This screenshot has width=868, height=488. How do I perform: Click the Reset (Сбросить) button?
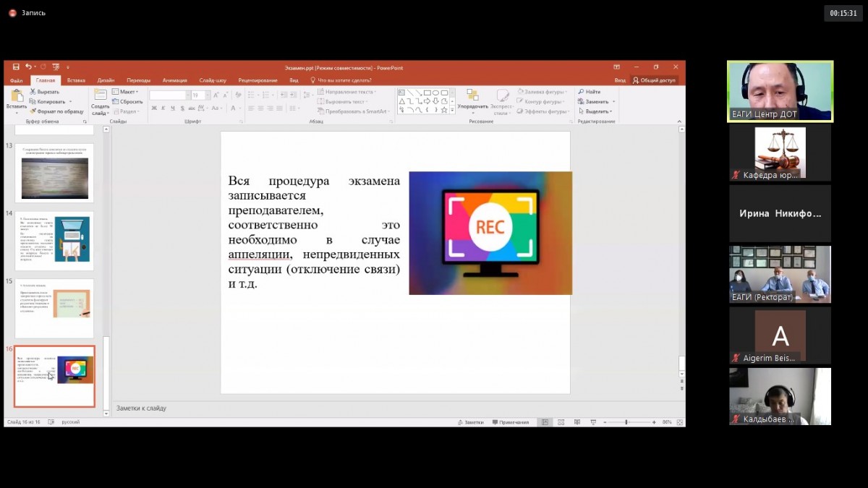click(x=128, y=101)
